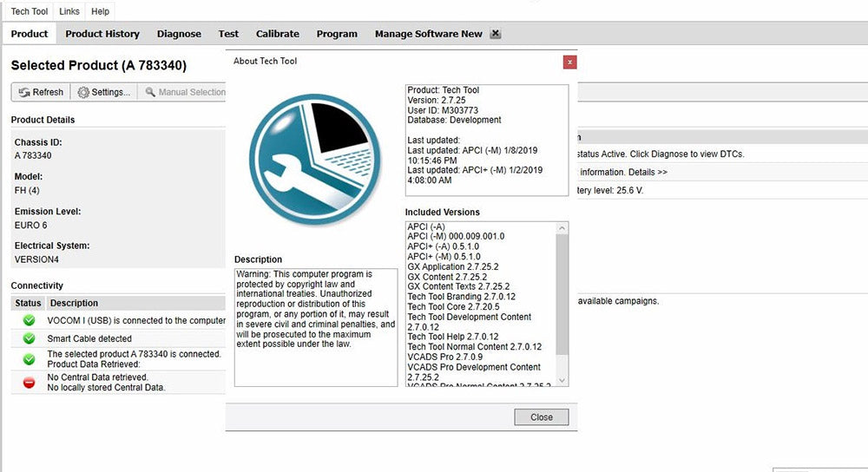Close the Manage Software New tab
Viewport: 868px width, 472px height.
pos(495,34)
